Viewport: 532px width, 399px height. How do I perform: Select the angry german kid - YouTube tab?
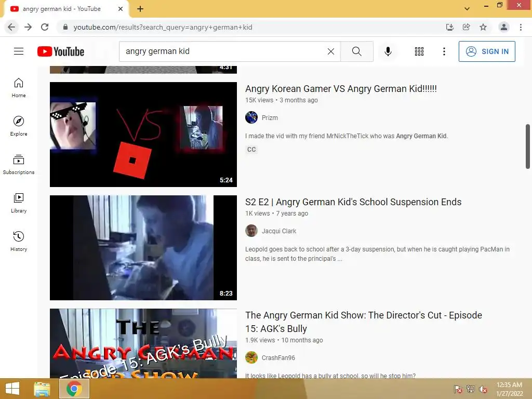(x=66, y=9)
